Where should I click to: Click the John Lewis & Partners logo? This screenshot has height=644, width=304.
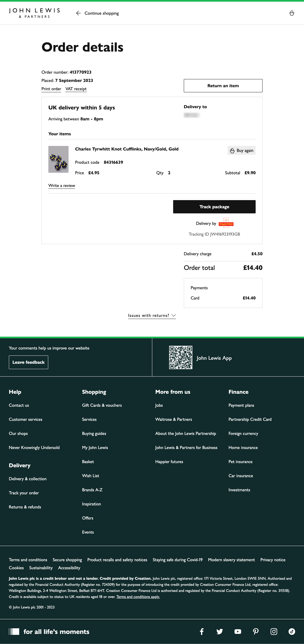click(x=34, y=13)
